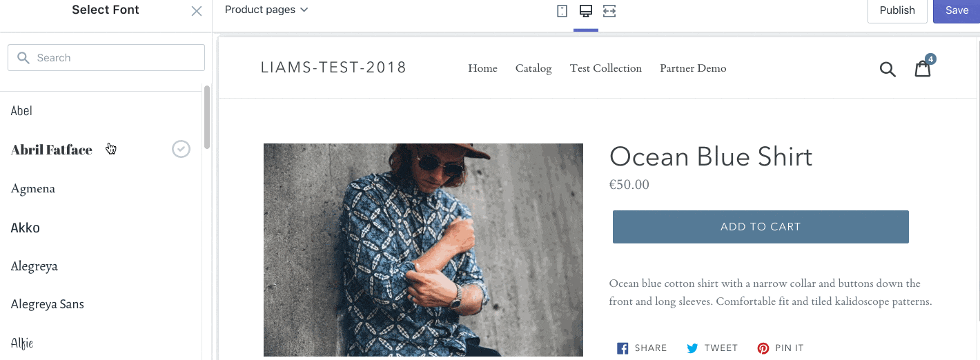Click the store search magnifier icon
The height and width of the screenshot is (360, 980).
[x=888, y=69]
